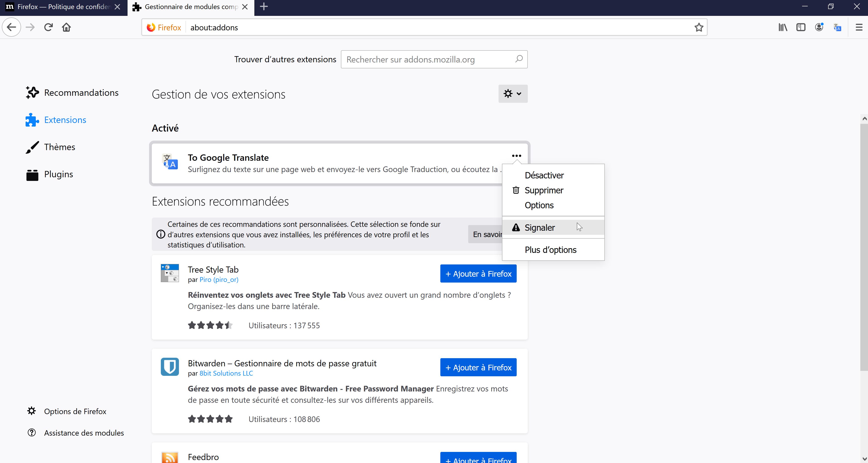Open the Plugins category
The width and height of the screenshot is (868, 463).
click(50, 174)
